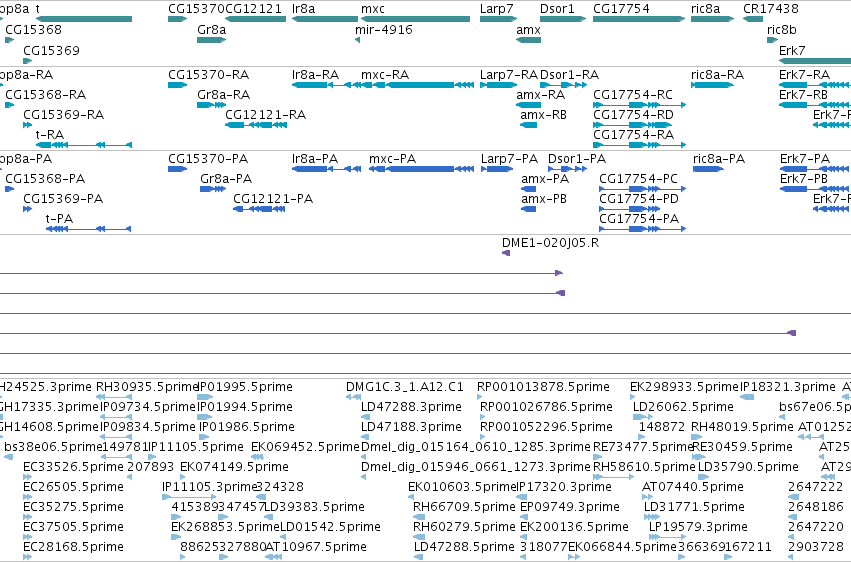851x562 pixels.
Task: Select the EC33526.5prime EST
Action: click(27, 477)
